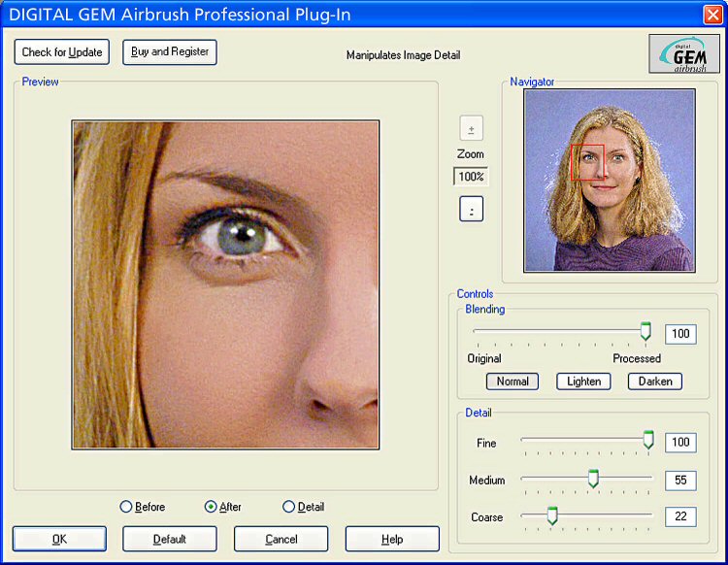Click Check for Update button

pos(62,52)
